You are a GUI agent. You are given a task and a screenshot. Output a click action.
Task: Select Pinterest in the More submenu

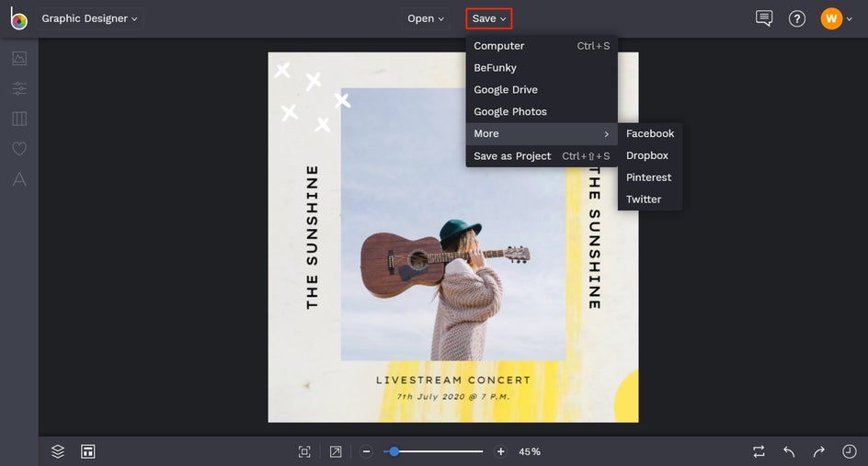click(x=650, y=177)
